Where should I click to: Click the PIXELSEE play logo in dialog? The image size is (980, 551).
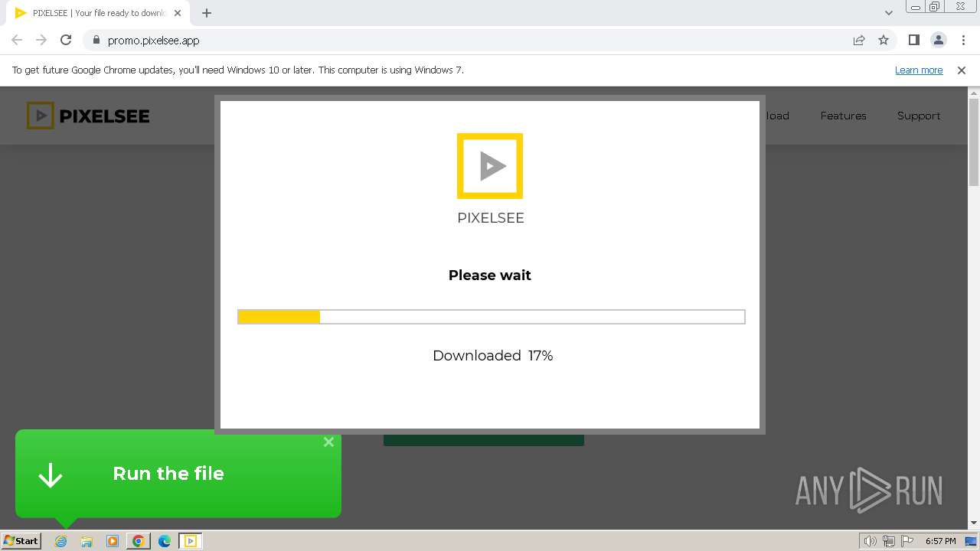(x=490, y=166)
